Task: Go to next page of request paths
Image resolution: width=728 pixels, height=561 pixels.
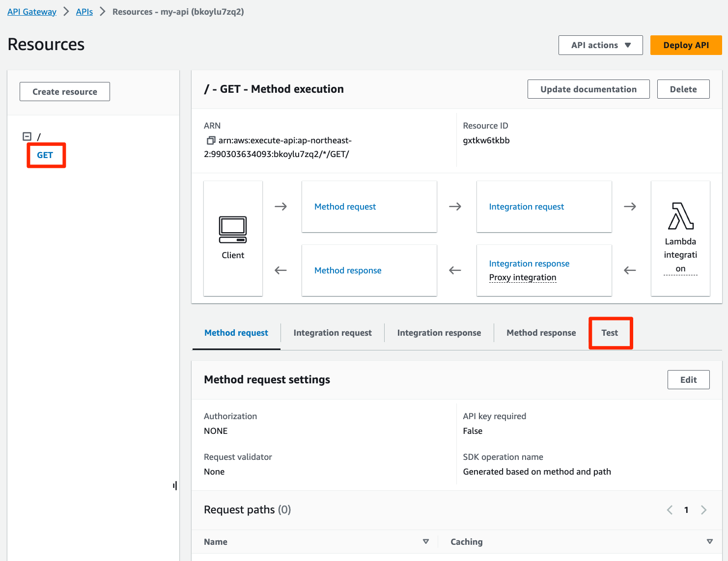Action: (703, 510)
